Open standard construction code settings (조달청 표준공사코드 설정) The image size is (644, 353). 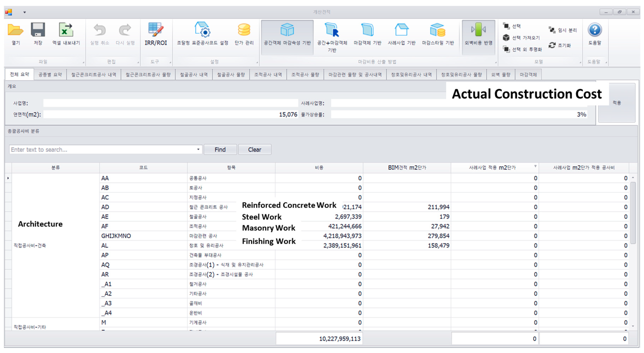pos(202,30)
